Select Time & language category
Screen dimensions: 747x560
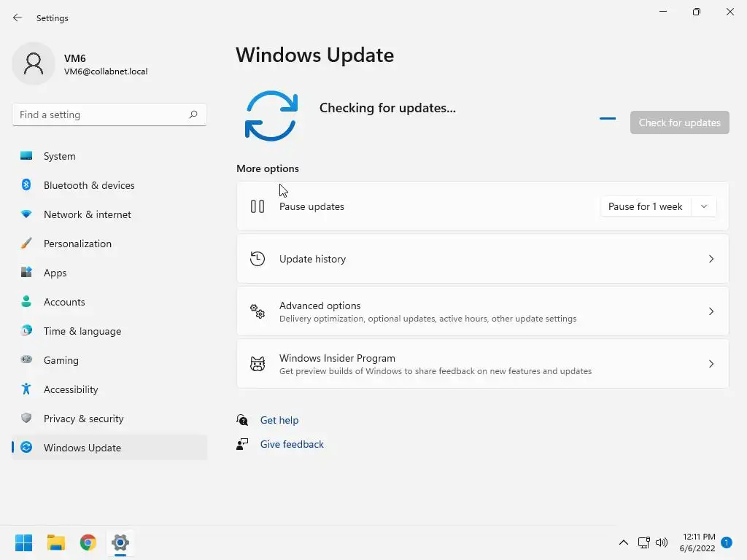tap(109, 330)
